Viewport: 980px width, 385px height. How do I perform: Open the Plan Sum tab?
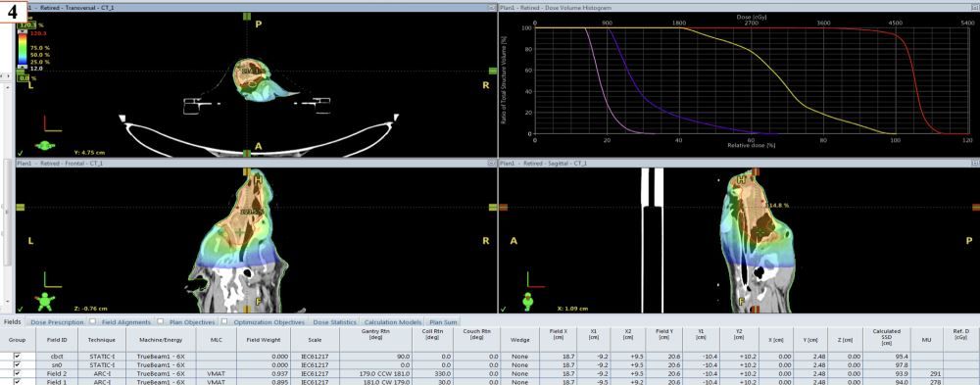443,322
